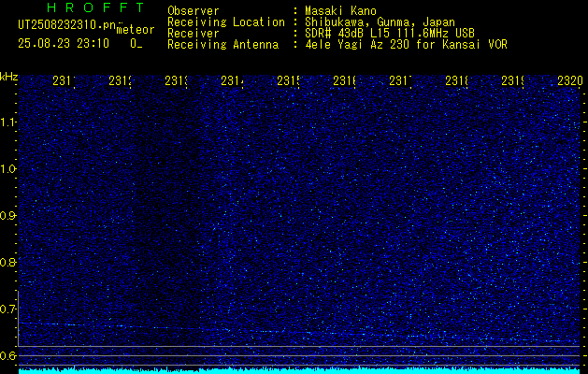Image resolution: width=588 pixels, height=374 pixels.
Task: Click the 0.8 kHz axis tick label
Action: [x=7, y=262]
